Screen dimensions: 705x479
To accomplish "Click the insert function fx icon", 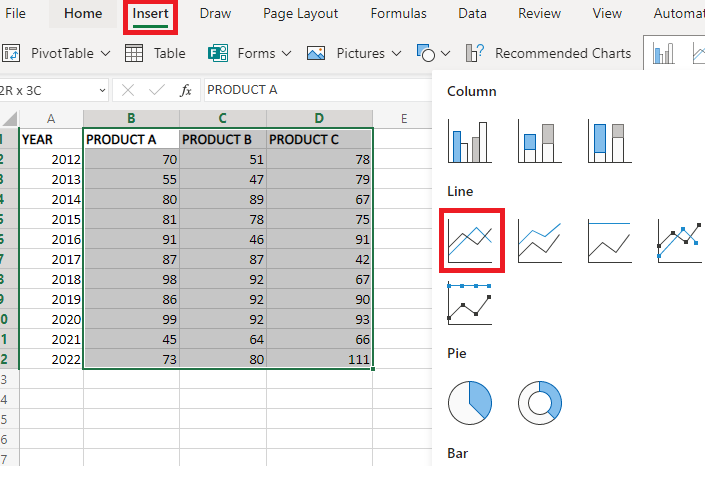I will pyautogui.click(x=185, y=90).
